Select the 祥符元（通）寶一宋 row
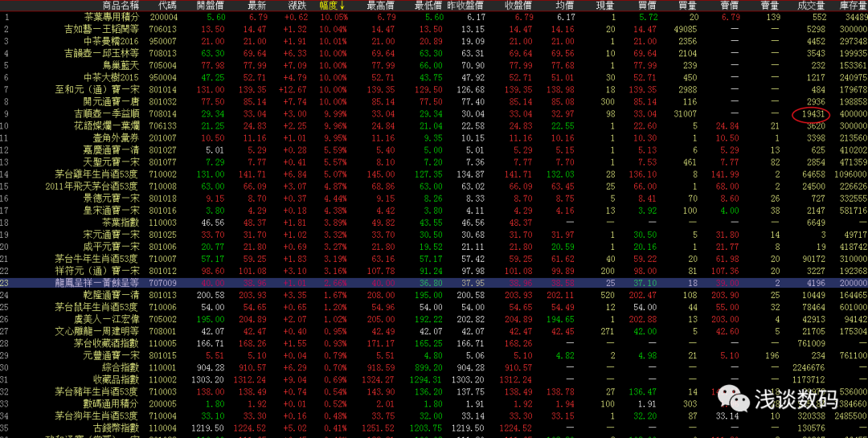This screenshot has width=868, height=438. [x=434, y=271]
